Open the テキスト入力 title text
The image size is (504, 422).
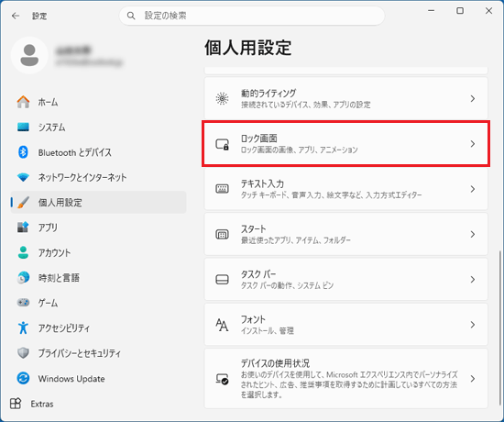262,183
